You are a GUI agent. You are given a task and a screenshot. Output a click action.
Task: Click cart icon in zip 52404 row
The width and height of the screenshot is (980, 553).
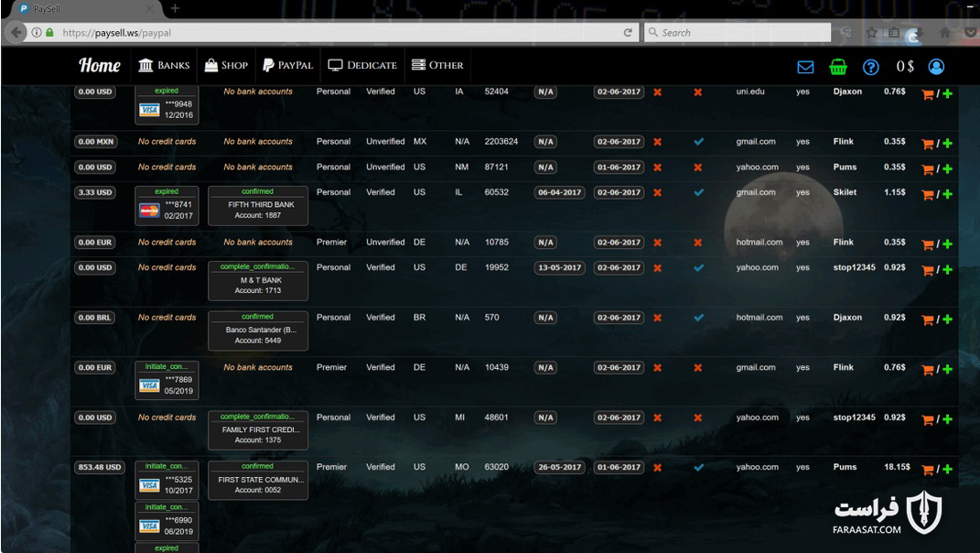point(928,94)
